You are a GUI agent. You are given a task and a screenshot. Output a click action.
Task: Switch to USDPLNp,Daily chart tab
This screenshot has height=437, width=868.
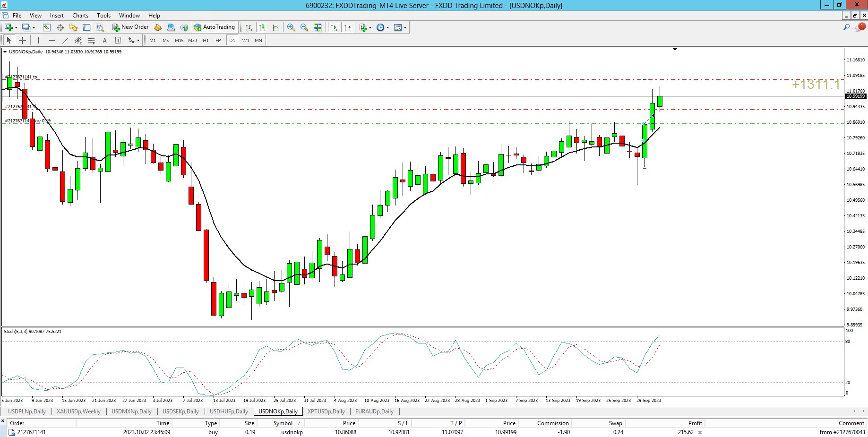27,411
